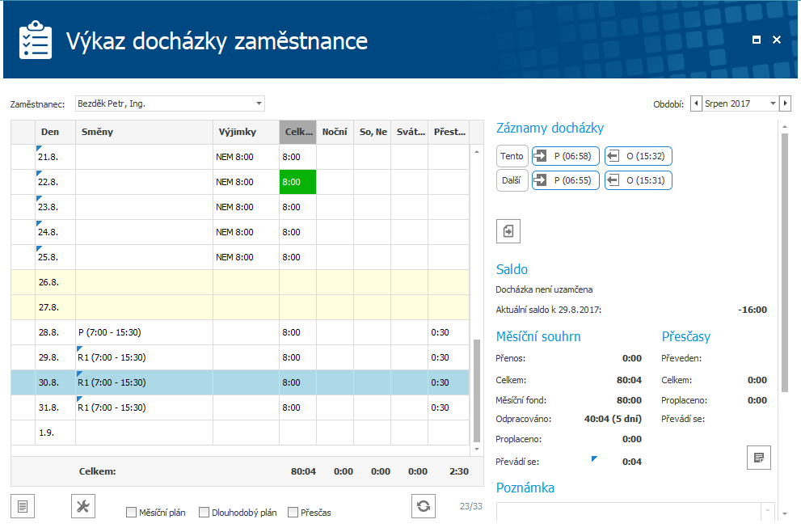The image size is (801, 532).
Task: Select the weekend row 26.8.
Action: [x=240, y=282]
